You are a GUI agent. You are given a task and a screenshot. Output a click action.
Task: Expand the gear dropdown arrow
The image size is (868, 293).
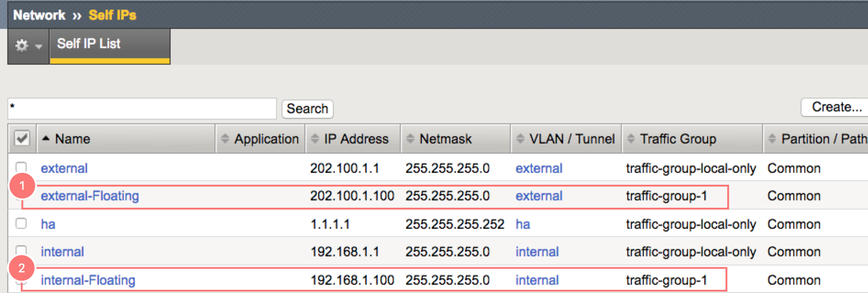(x=39, y=46)
